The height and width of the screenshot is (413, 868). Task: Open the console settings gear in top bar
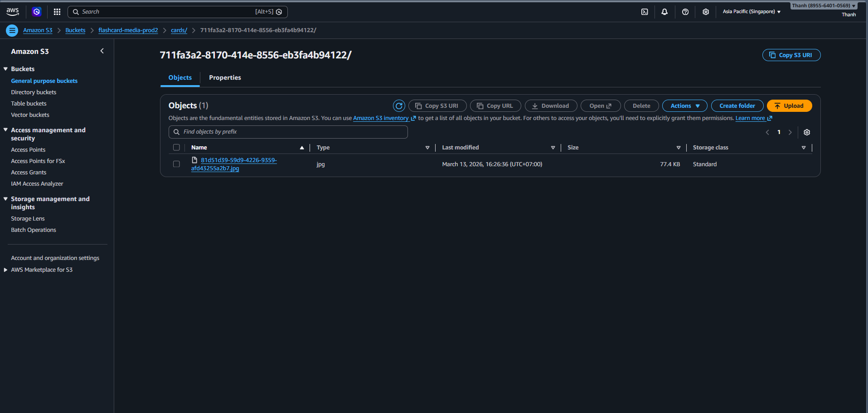(x=706, y=12)
